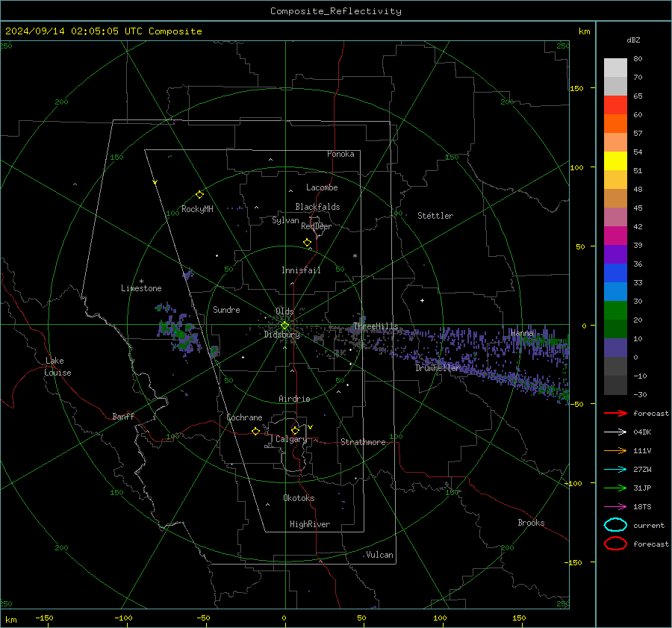This screenshot has height=628, width=672.
Task: Select the dark orange 60-57 dBZ swatch
Action: coord(615,124)
